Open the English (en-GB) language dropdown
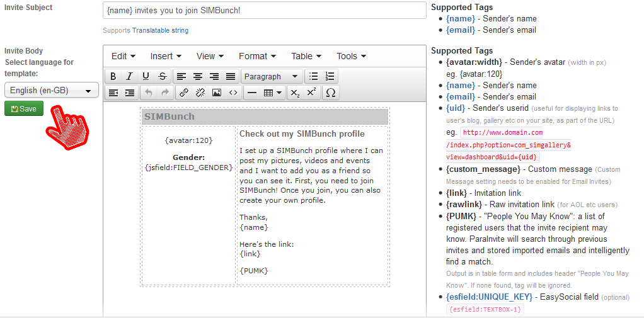Viewport: 644px width, 318px height. coord(52,90)
